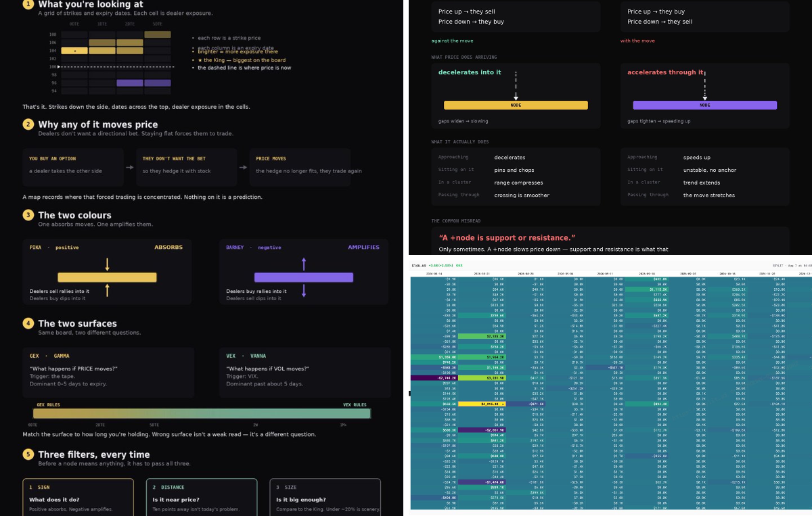
Task: Click the number 2 badge beside "Why any of it moves price"
Action: pos(28,124)
